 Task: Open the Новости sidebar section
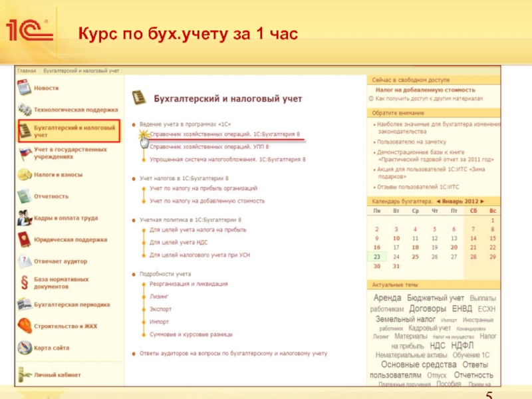[x=46, y=88]
